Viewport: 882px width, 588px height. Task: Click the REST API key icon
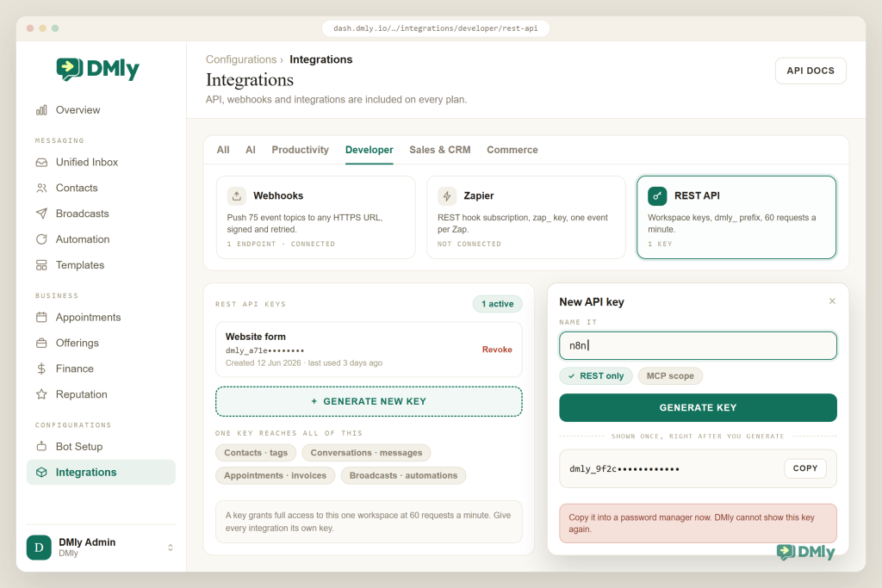pos(657,195)
